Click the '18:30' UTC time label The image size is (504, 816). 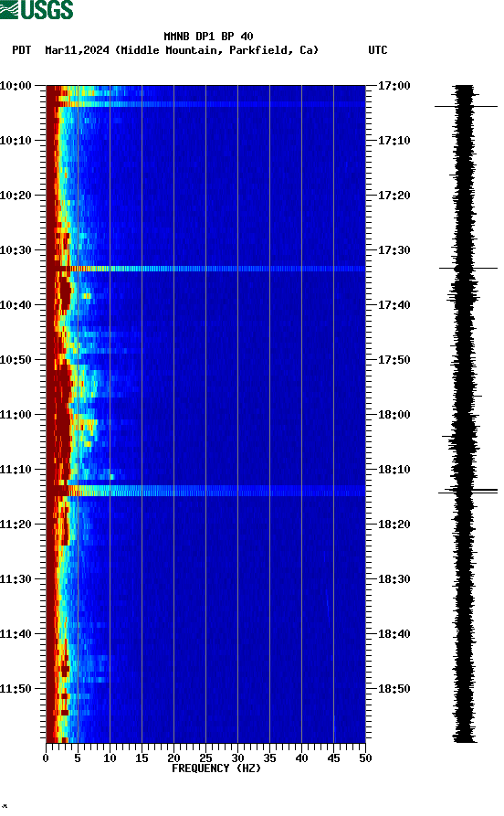[394, 579]
